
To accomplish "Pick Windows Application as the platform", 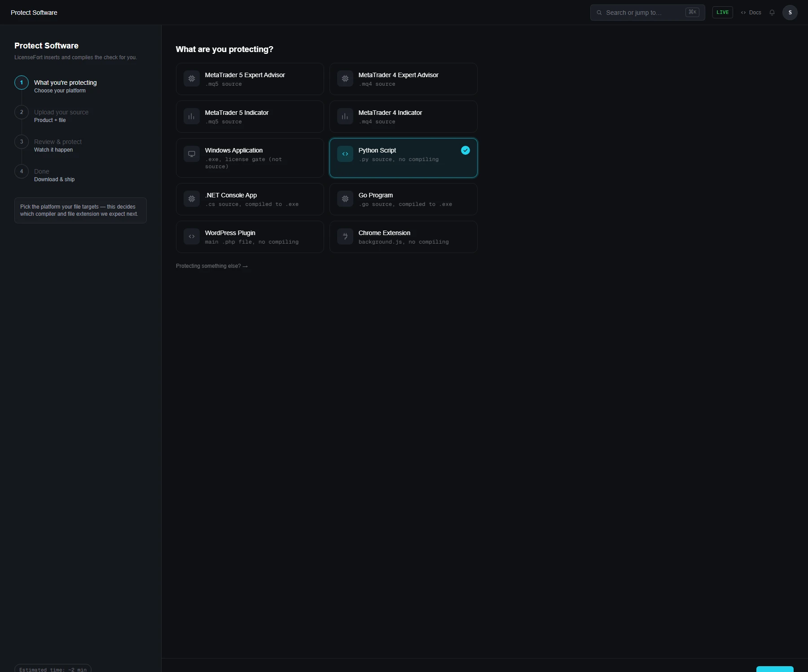I will pyautogui.click(x=250, y=158).
